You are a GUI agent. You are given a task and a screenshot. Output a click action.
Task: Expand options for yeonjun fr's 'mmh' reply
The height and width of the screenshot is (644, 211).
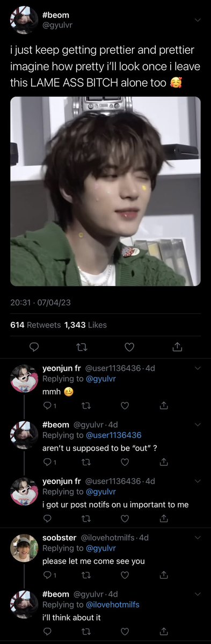click(197, 368)
